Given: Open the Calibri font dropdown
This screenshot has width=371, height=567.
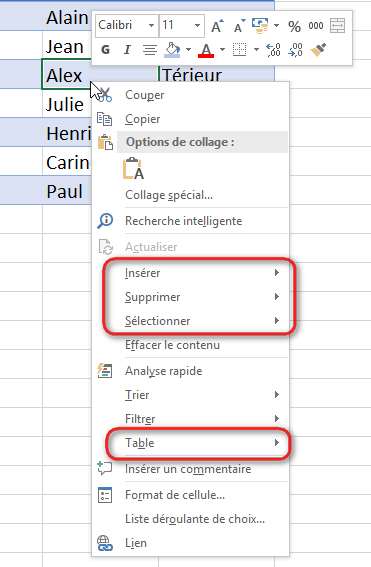Looking at the screenshot, I should pyautogui.click(x=152, y=26).
